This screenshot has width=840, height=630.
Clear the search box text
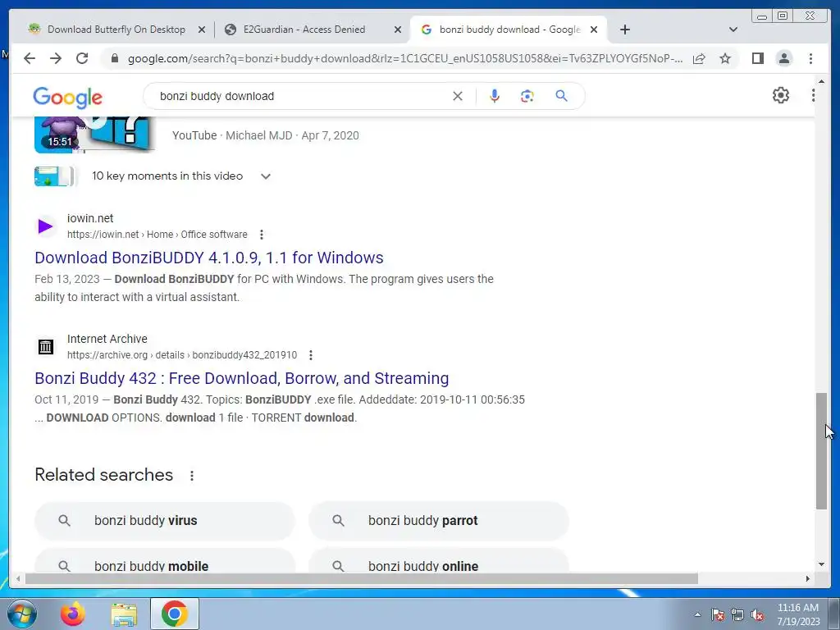coord(458,96)
